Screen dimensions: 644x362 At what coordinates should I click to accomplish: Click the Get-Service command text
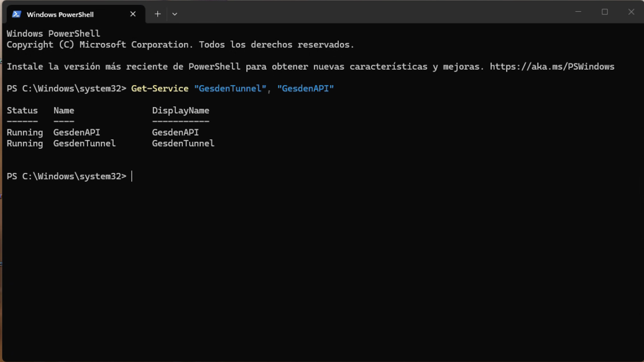click(160, 88)
